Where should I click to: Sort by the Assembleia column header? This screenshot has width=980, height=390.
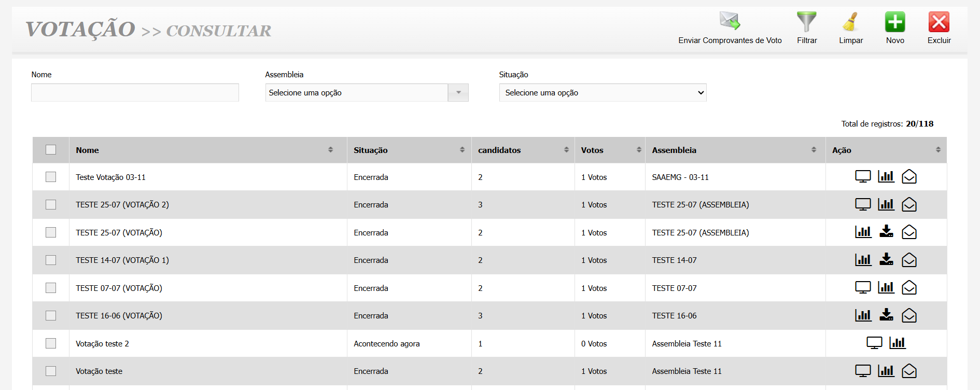pyautogui.click(x=814, y=150)
